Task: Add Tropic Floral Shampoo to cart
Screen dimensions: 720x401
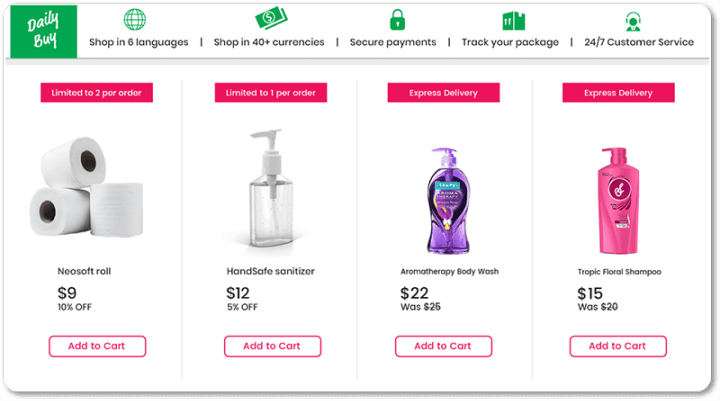Action: 617,346
